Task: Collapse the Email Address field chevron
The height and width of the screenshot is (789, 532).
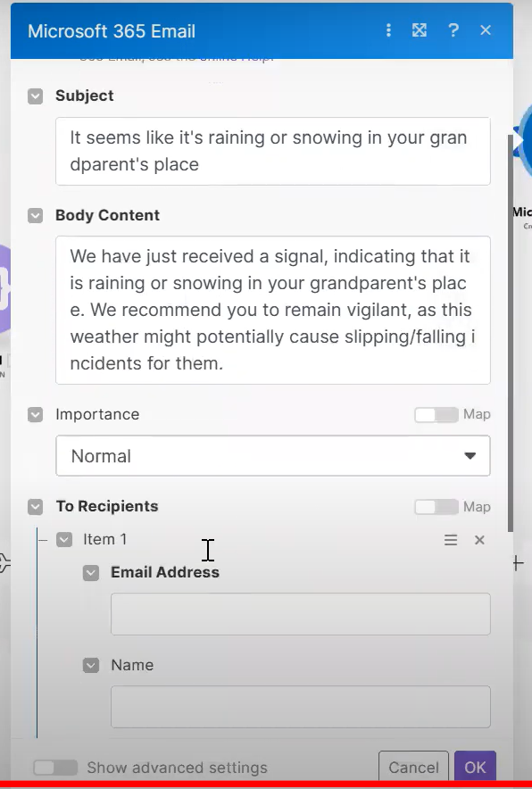Action: (x=90, y=573)
